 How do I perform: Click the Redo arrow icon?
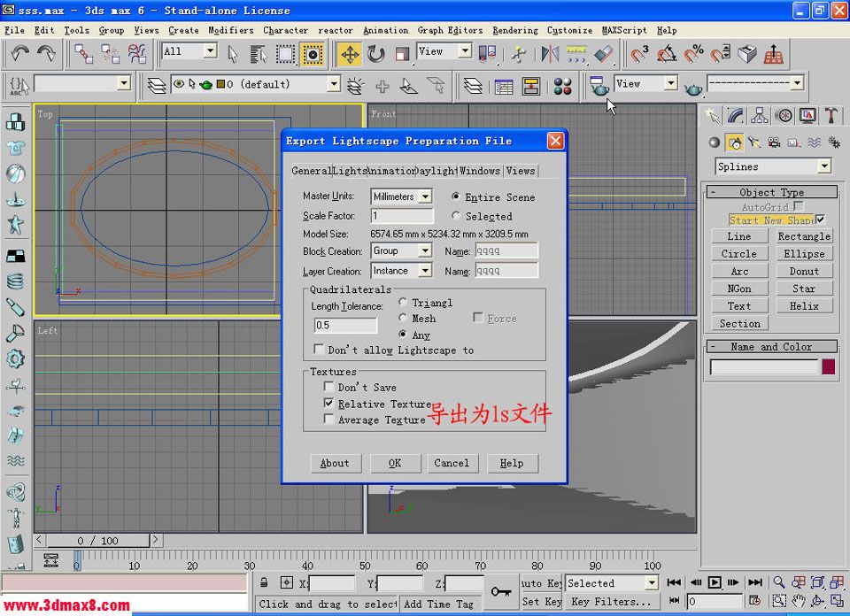[46, 54]
